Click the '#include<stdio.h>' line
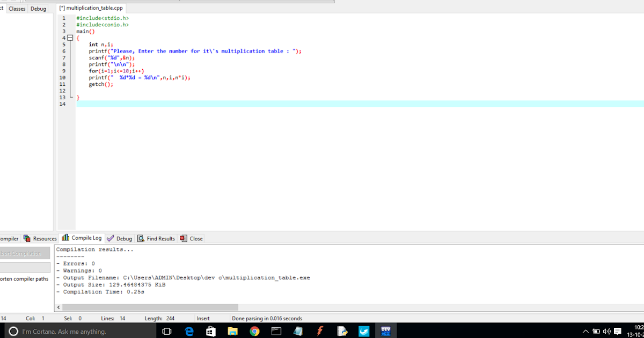 (x=103, y=18)
